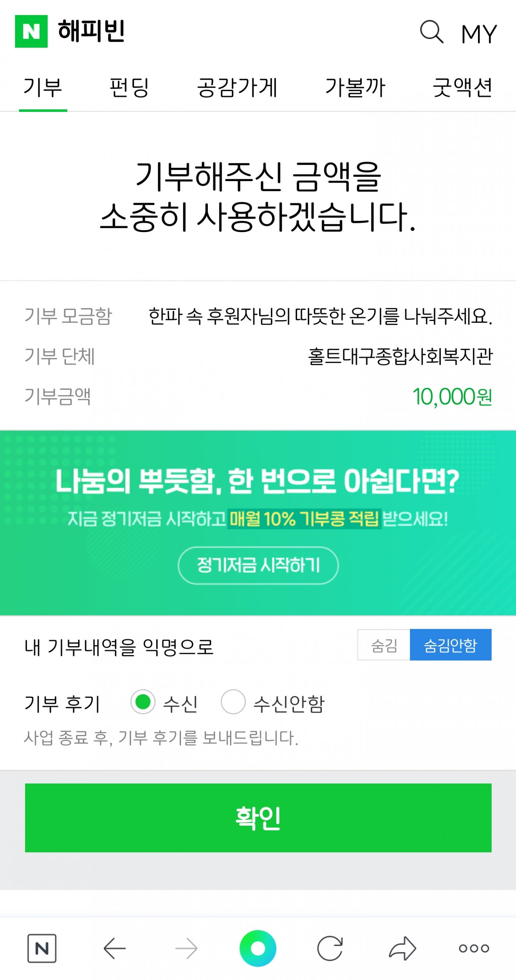
Task: Go forward with the right arrow icon
Action: [186, 948]
